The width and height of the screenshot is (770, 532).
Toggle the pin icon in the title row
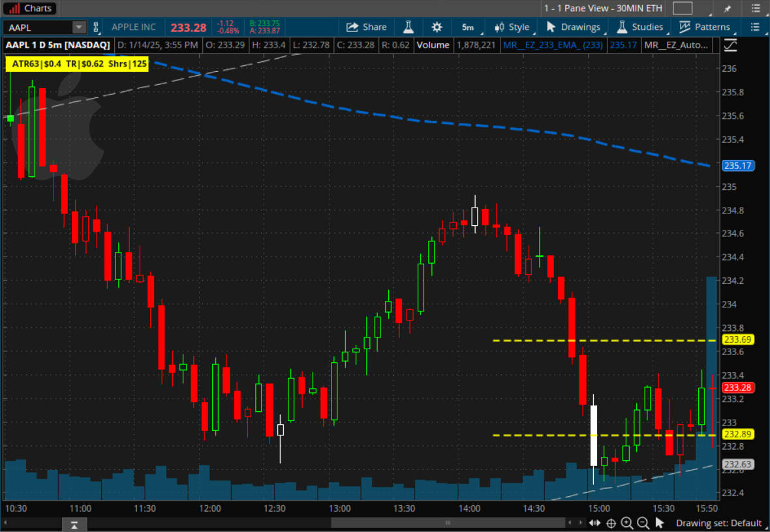[x=728, y=8]
